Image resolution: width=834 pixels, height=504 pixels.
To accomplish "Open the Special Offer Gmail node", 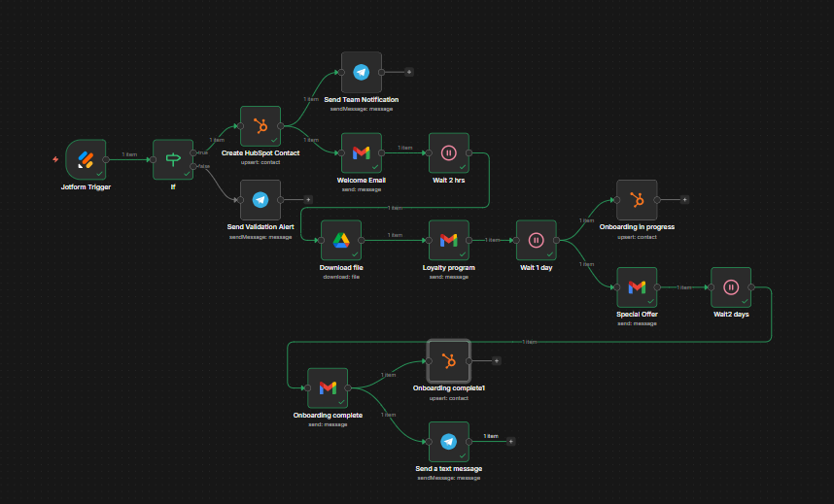I will (637, 287).
